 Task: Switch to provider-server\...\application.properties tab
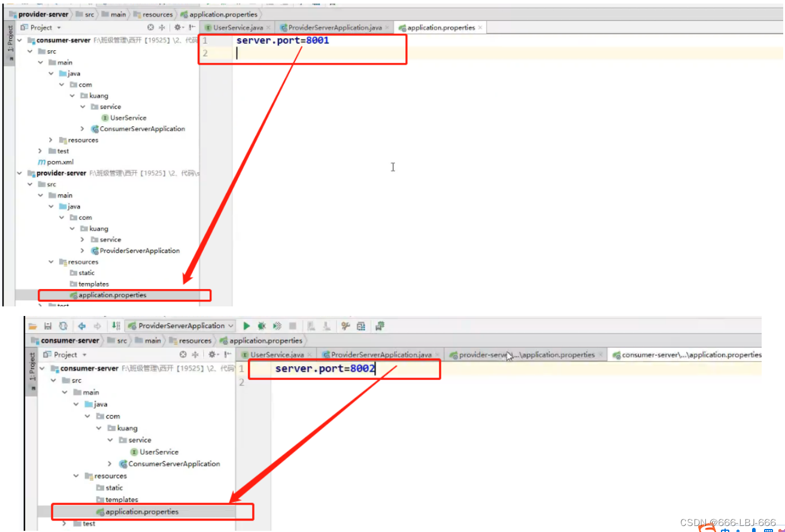526,355
